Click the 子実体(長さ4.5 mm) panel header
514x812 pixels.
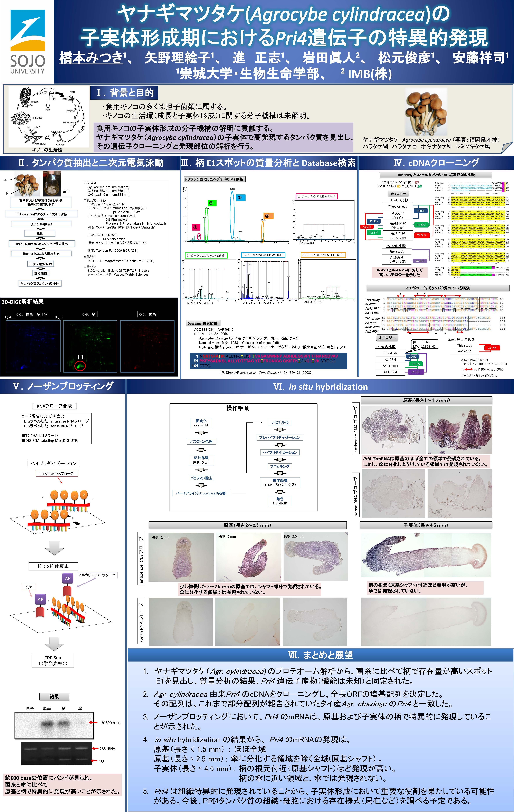click(426, 525)
